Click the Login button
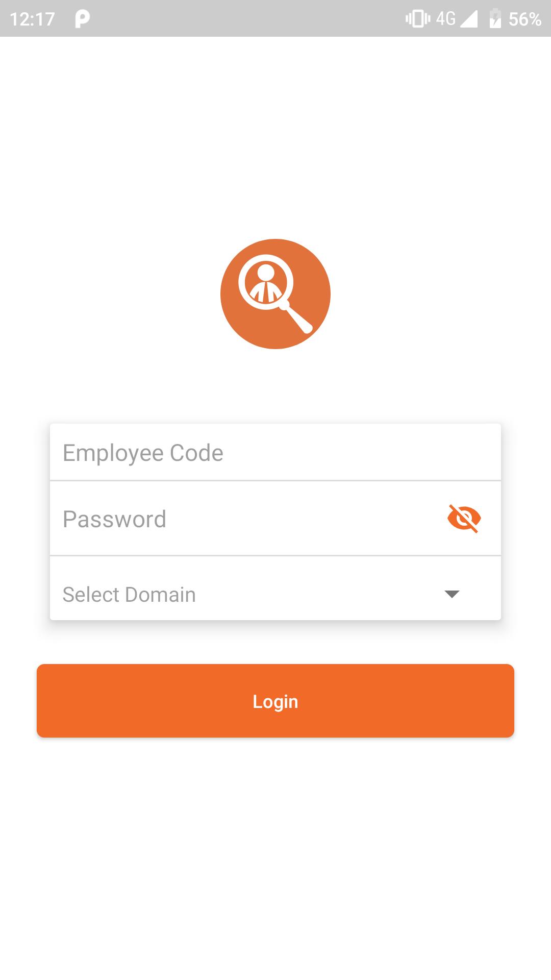 pos(275,701)
